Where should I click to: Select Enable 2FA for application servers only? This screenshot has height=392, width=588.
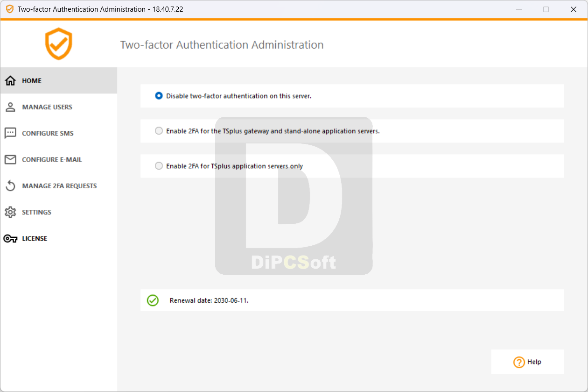159,166
